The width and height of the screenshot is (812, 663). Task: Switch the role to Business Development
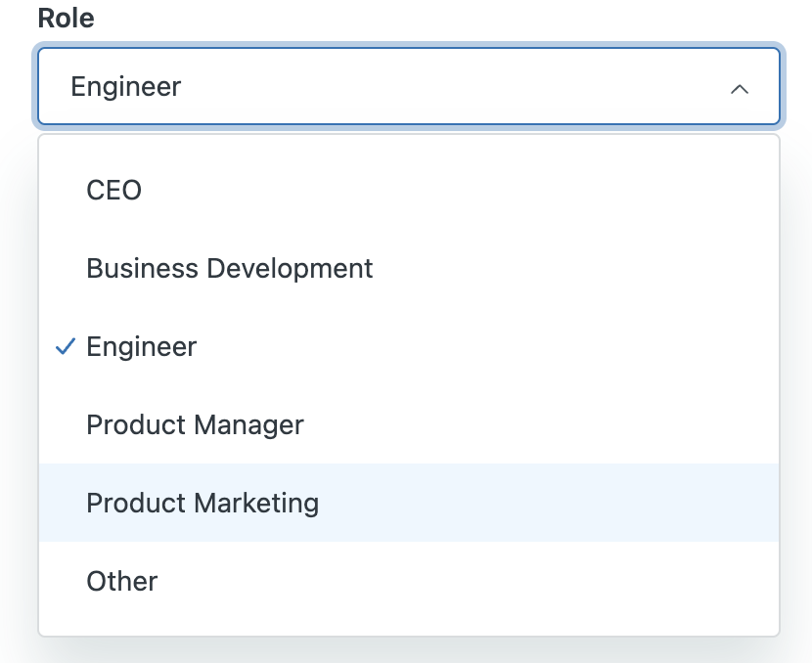coord(230,268)
